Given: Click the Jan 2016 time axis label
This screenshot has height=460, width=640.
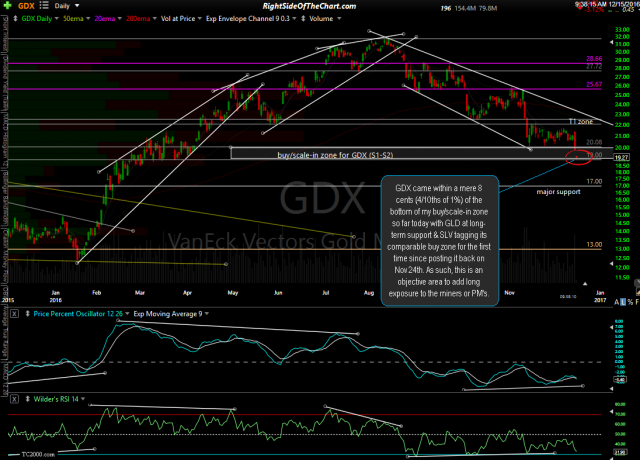Looking at the screenshot, I should (x=56, y=296).
